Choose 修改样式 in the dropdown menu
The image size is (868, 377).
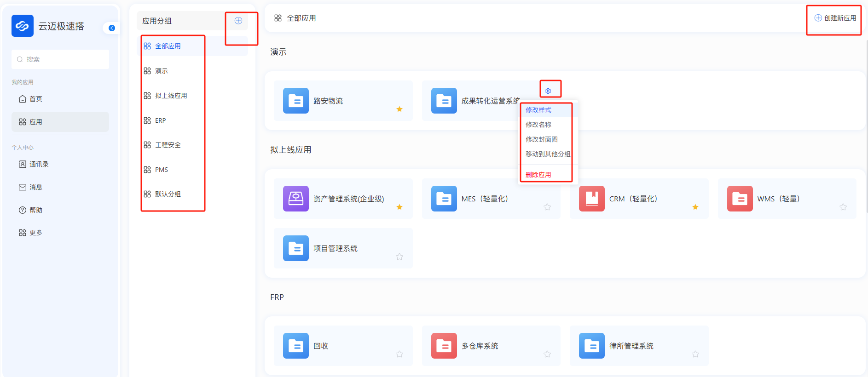tap(538, 110)
